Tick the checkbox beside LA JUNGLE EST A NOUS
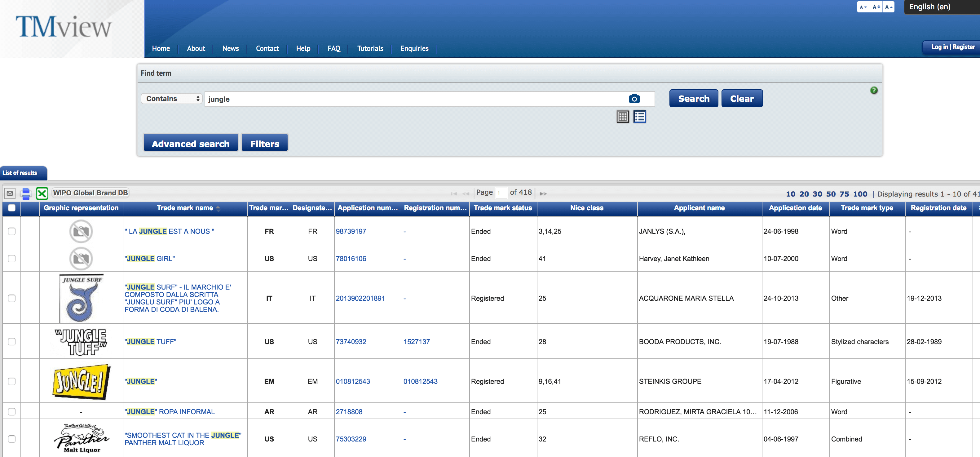Image resolution: width=980 pixels, height=457 pixels. click(x=12, y=231)
